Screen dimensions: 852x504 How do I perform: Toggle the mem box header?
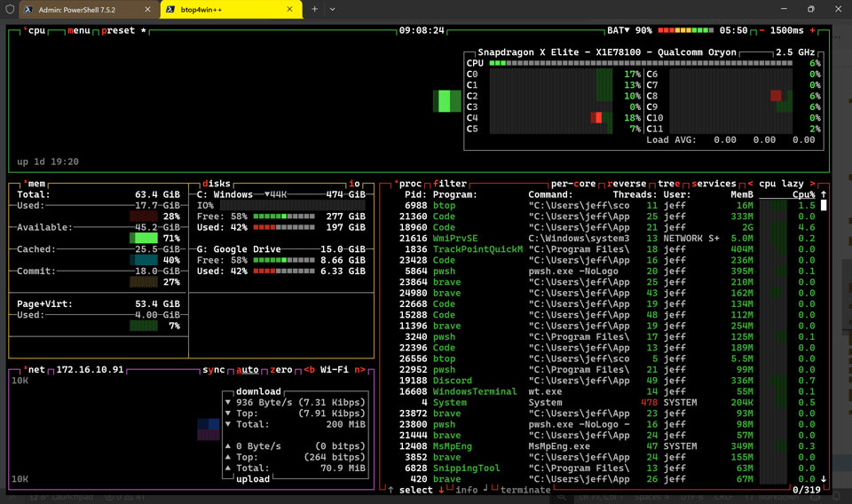[x=36, y=184]
